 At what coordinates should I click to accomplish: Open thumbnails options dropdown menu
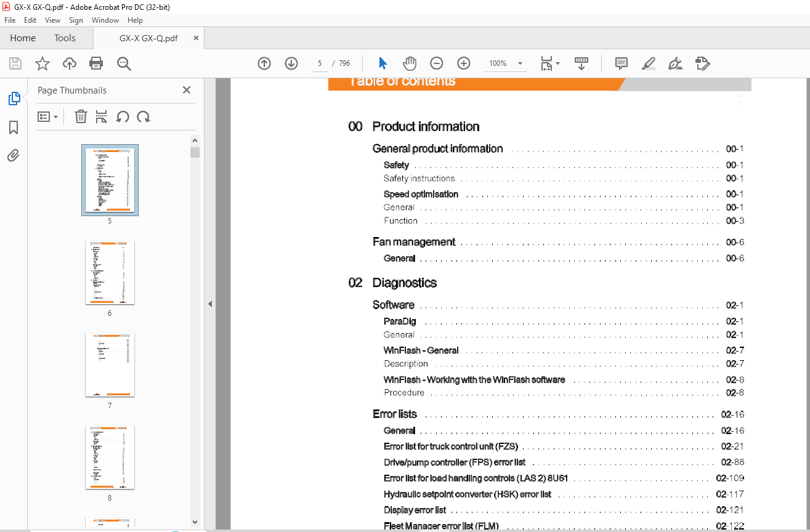pyautogui.click(x=47, y=116)
